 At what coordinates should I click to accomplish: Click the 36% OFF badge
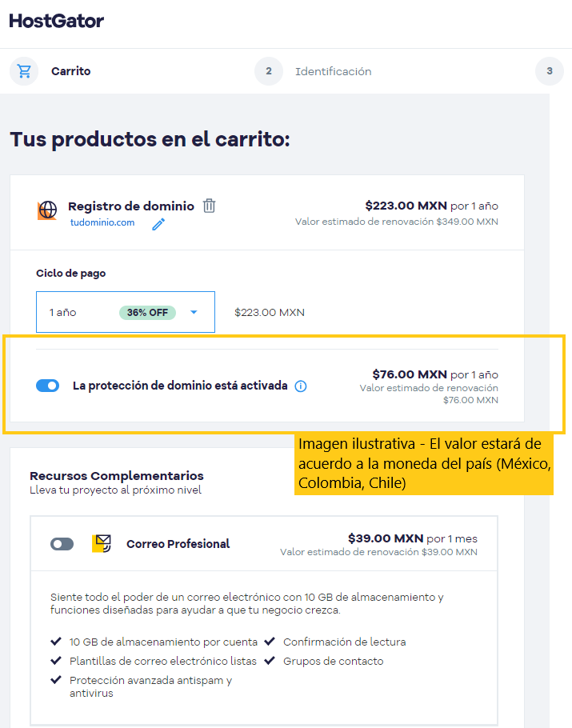[147, 313]
